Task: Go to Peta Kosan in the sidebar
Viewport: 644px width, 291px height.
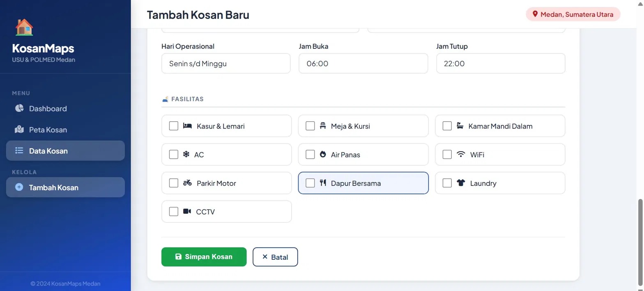Action: [65, 129]
